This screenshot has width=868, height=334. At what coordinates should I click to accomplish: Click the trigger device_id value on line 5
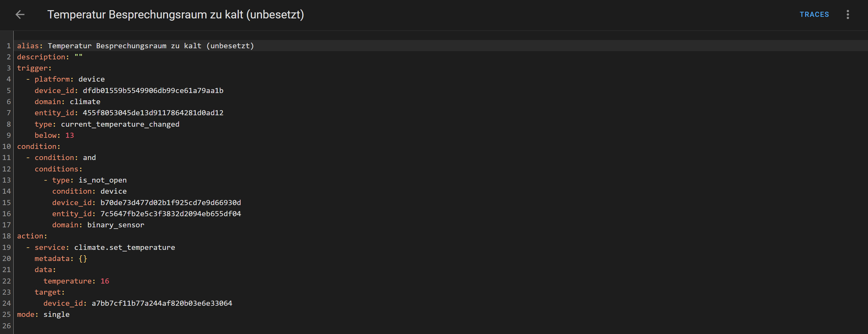tap(153, 90)
